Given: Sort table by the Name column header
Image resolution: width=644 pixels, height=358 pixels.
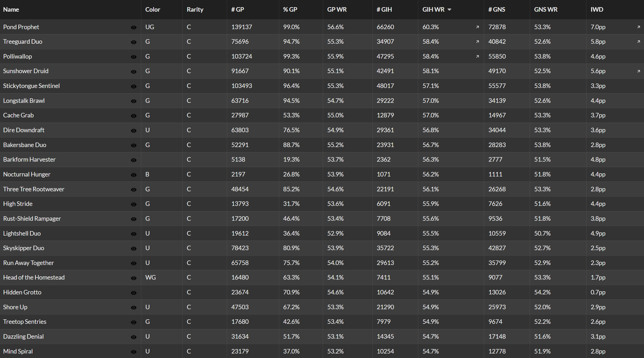Looking at the screenshot, I should coord(11,10).
